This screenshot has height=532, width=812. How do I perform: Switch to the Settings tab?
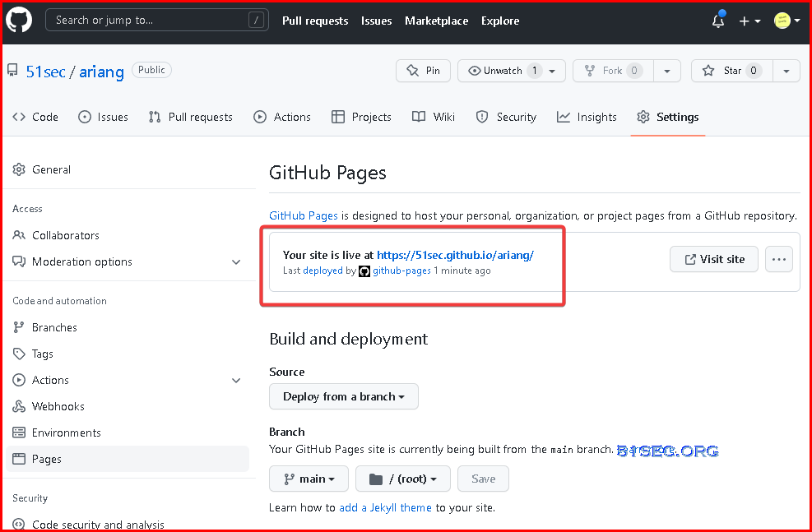pyautogui.click(x=667, y=117)
